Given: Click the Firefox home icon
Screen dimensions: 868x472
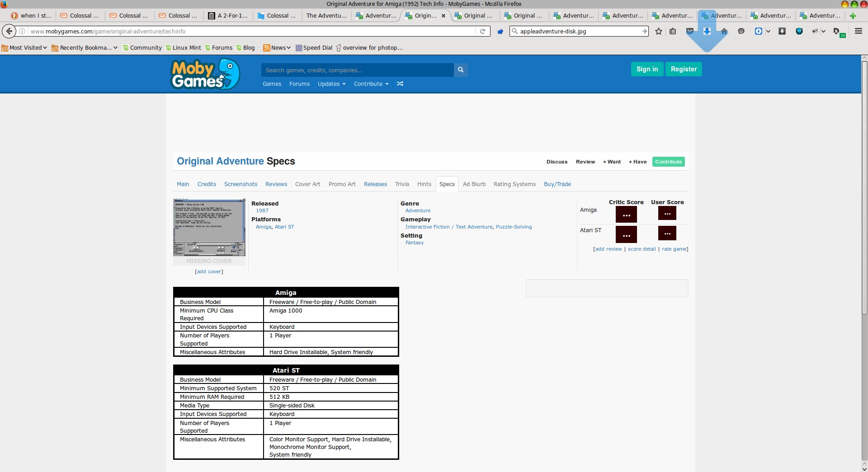Looking at the screenshot, I should click(x=724, y=31).
